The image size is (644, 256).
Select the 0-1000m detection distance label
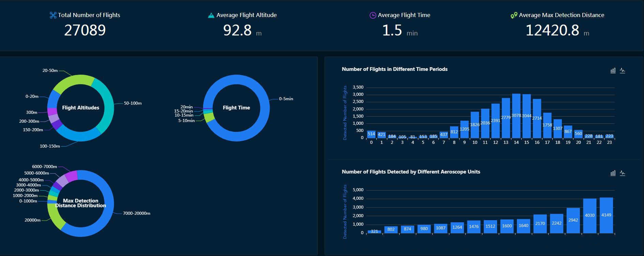point(28,201)
